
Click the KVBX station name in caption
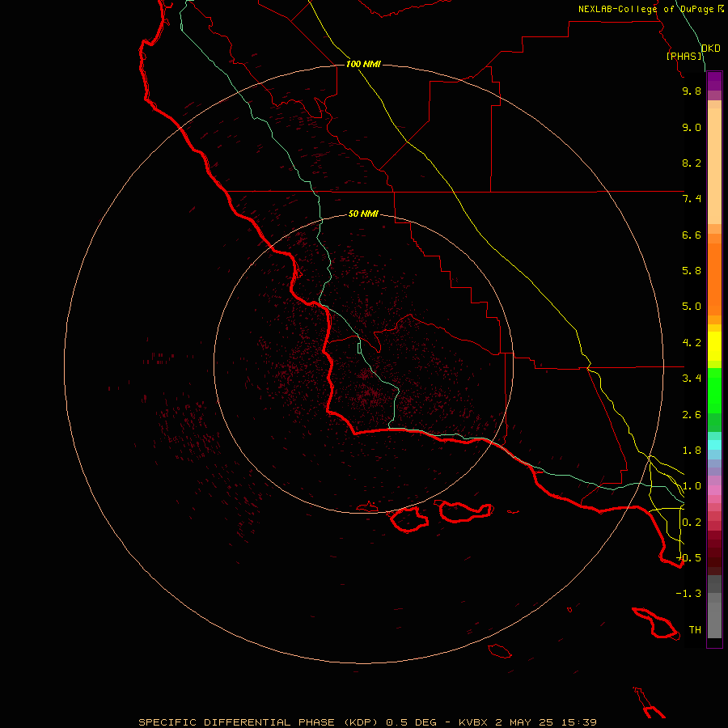[473, 722]
